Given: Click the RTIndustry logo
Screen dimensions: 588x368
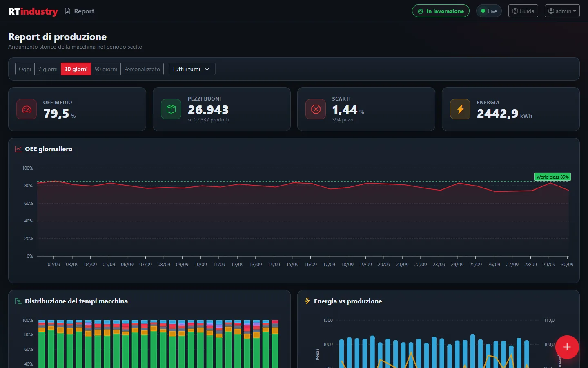Looking at the screenshot, I should (33, 11).
